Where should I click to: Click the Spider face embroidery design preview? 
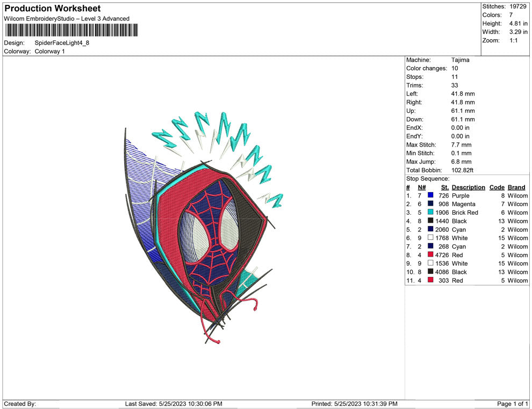click(204, 228)
